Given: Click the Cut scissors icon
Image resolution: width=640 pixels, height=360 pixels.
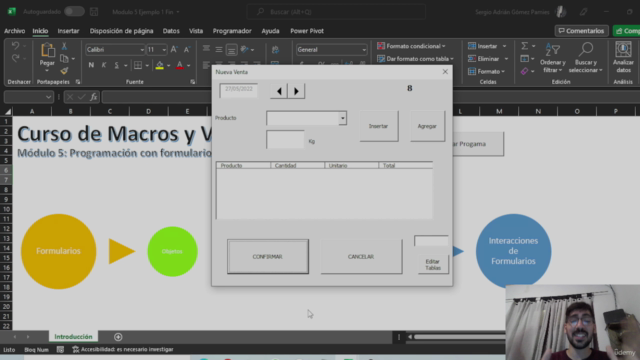Looking at the screenshot, I should click(64, 46).
